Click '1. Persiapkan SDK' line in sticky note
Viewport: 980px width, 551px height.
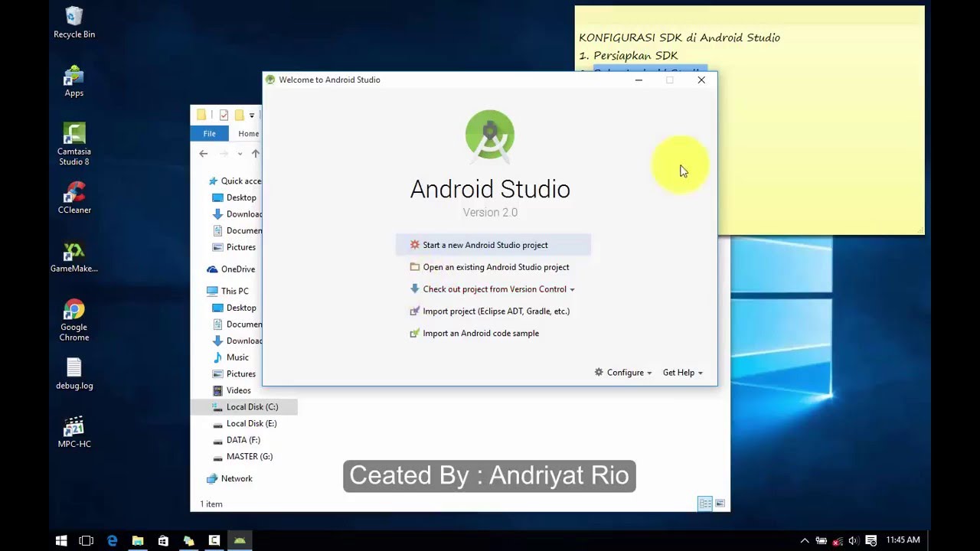click(629, 56)
